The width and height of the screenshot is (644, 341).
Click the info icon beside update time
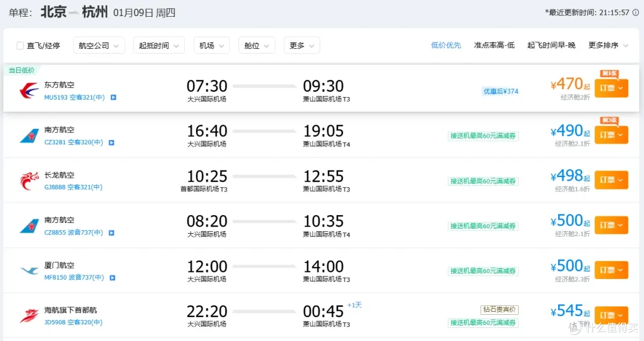tap(636, 13)
